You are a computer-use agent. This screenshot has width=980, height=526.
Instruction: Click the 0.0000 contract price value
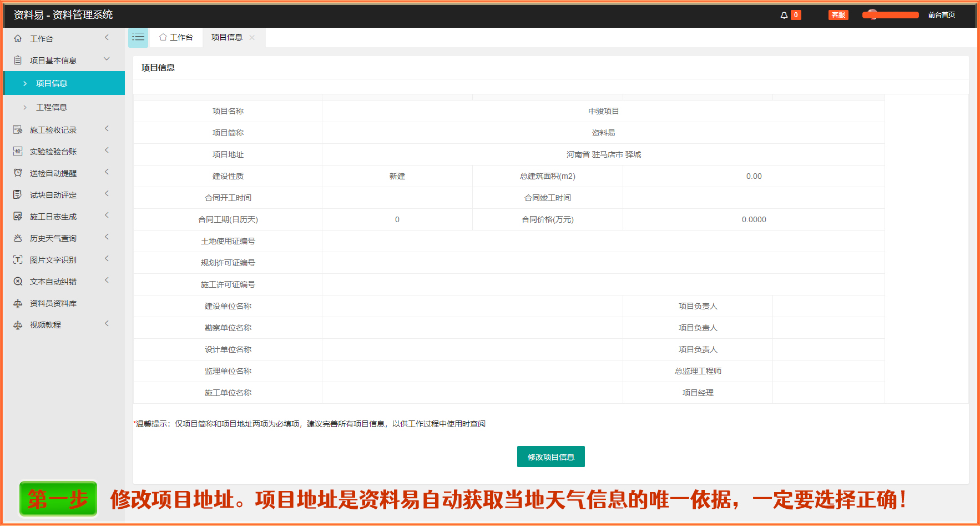point(754,219)
